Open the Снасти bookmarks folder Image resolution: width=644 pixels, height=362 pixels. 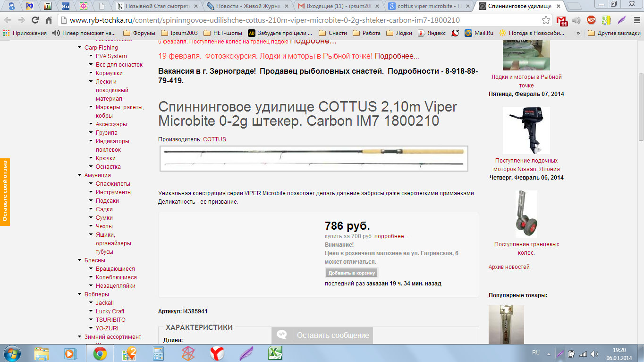click(x=333, y=33)
